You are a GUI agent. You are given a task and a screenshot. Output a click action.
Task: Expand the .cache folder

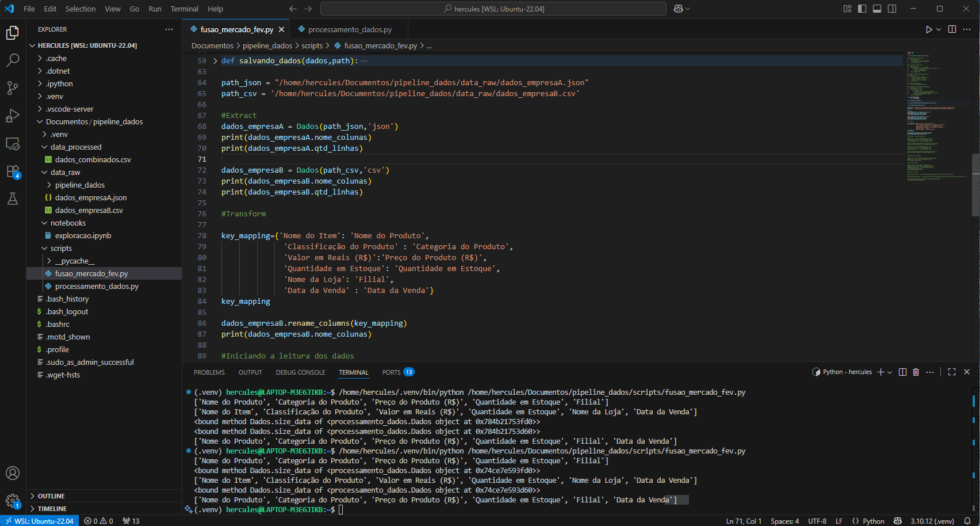tap(104, 58)
